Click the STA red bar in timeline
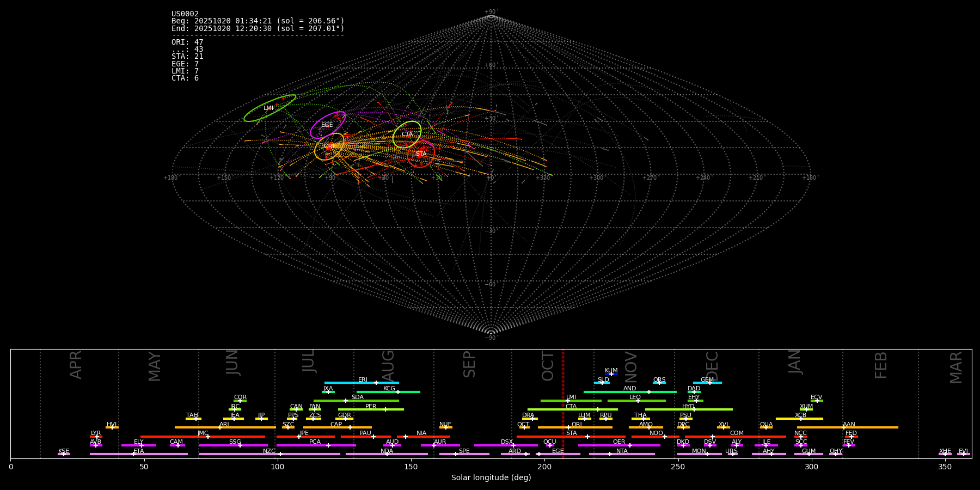 coord(571,436)
